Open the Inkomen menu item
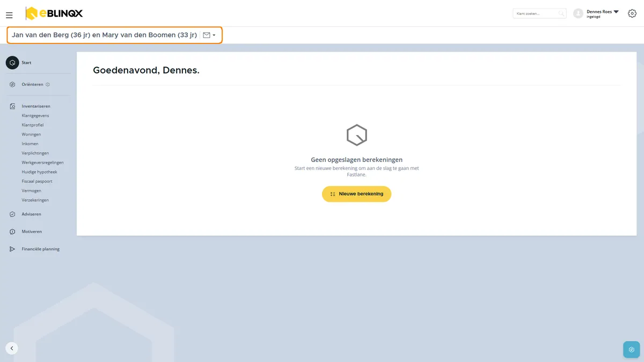Screen dimensions: 644x362 30,144
